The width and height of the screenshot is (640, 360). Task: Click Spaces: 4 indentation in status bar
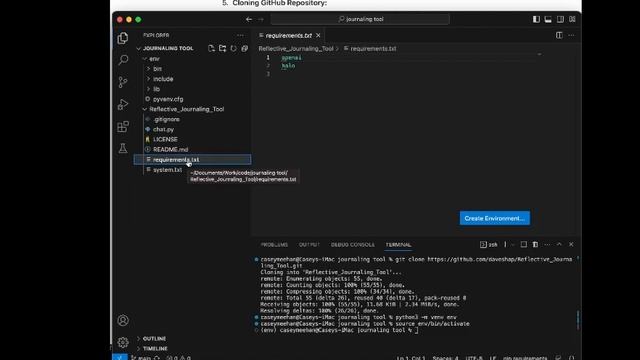coord(445,358)
